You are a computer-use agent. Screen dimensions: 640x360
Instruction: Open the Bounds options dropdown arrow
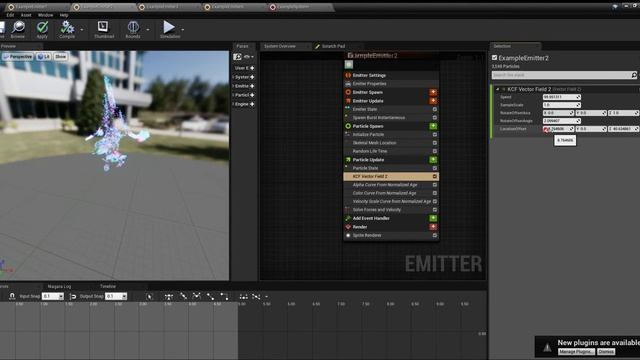(148, 30)
